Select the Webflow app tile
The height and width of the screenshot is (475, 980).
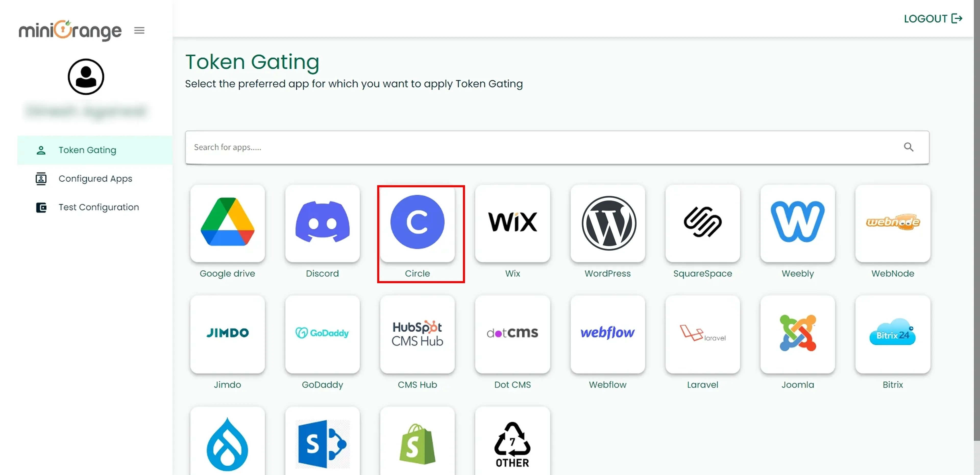pyautogui.click(x=608, y=334)
